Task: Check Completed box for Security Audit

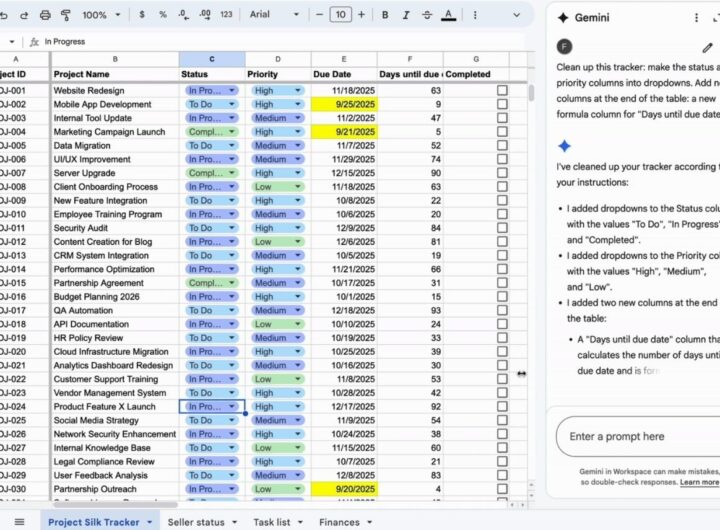Action: point(502,228)
